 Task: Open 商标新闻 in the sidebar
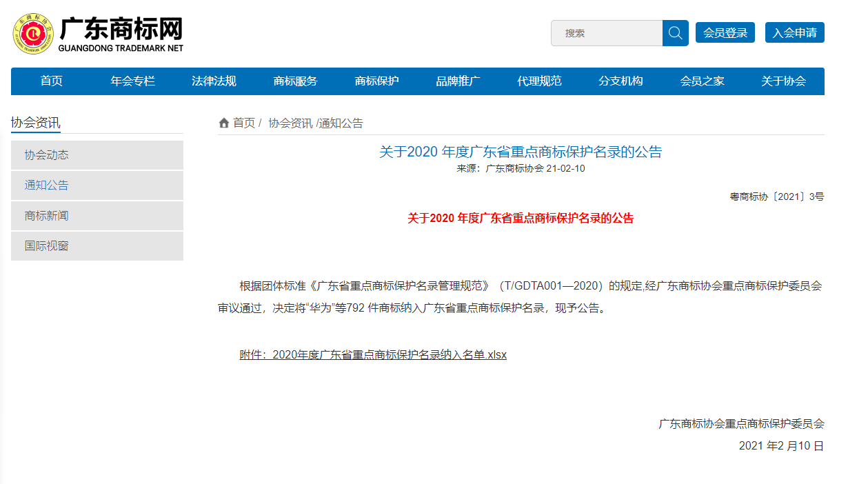pyautogui.click(x=97, y=216)
